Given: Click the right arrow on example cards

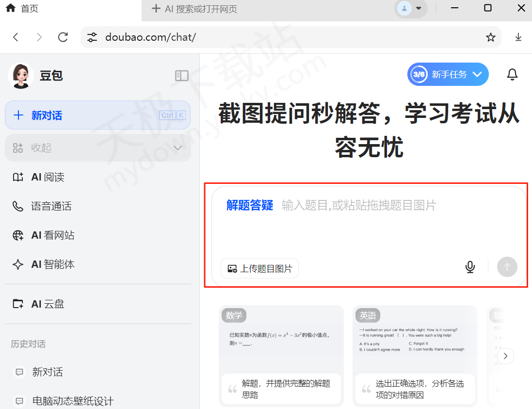Looking at the screenshot, I should 505,356.
